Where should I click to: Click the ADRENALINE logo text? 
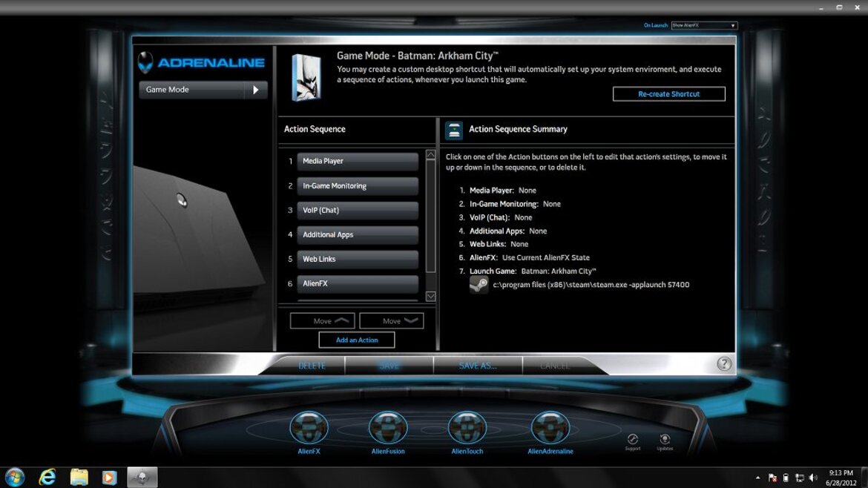tap(211, 62)
